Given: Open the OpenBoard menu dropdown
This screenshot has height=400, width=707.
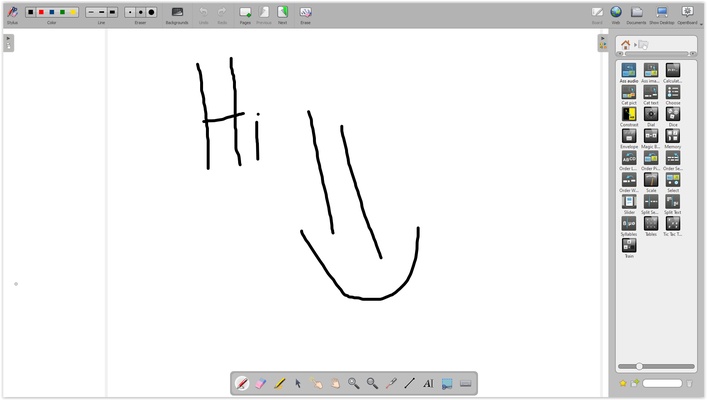Looking at the screenshot, I should point(688,13).
